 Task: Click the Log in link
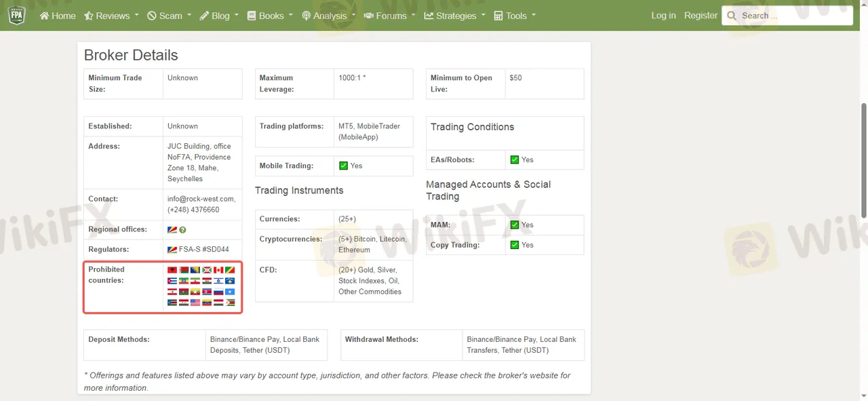tap(663, 16)
